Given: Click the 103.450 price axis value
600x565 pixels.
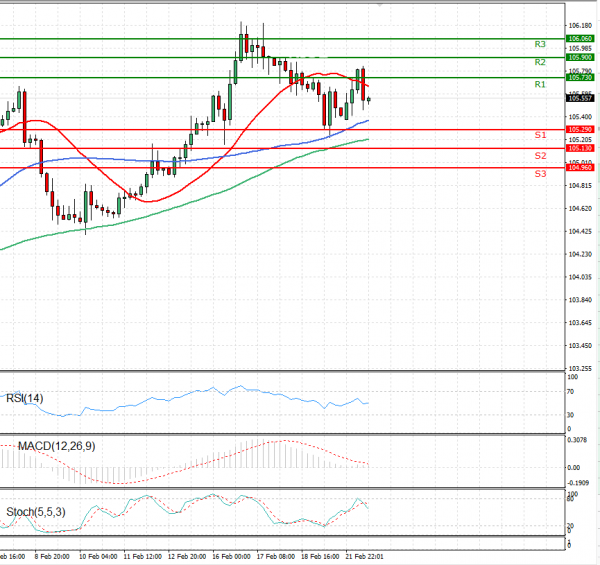Looking at the screenshot, I should (580, 346).
